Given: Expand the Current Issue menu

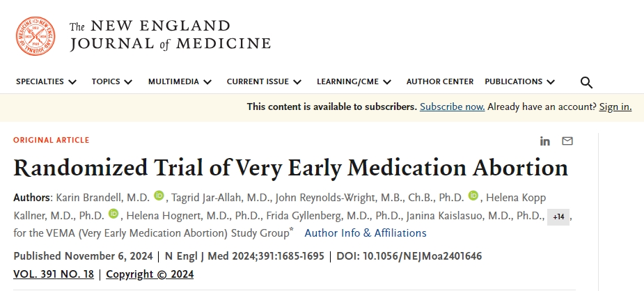Looking at the screenshot, I should point(264,81).
